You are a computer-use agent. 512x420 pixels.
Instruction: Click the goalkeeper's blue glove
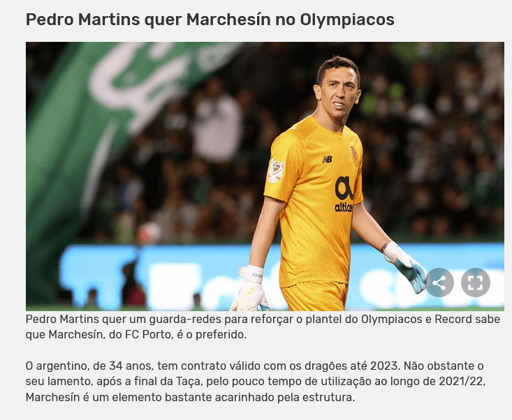click(407, 268)
